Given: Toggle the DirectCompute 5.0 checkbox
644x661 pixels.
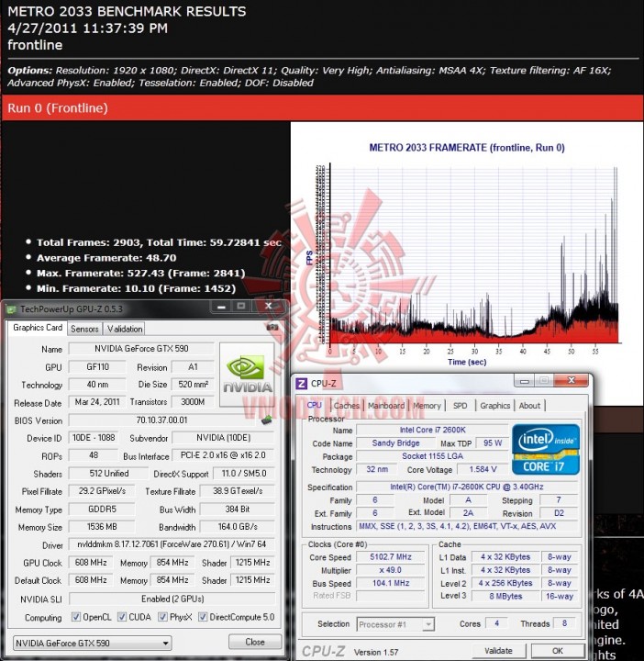Looking at the screenshot, I should (x=203, y=617).
